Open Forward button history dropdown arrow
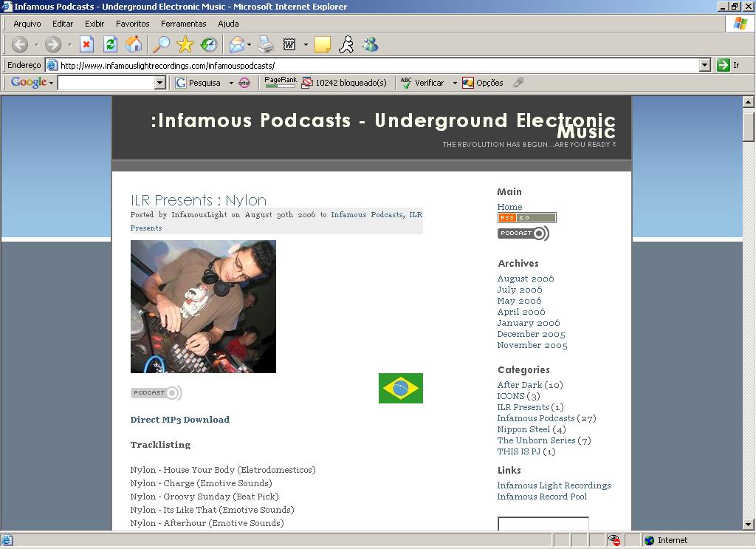 [69, 45]
